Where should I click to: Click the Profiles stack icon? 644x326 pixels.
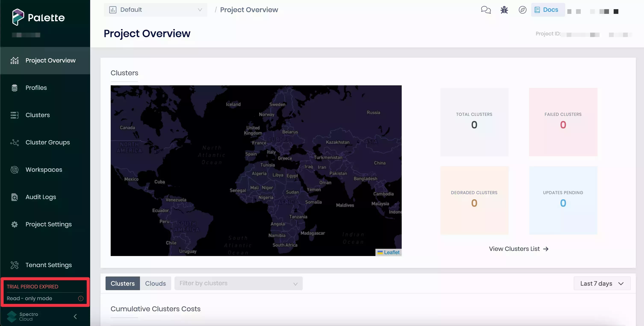(15, 88)
